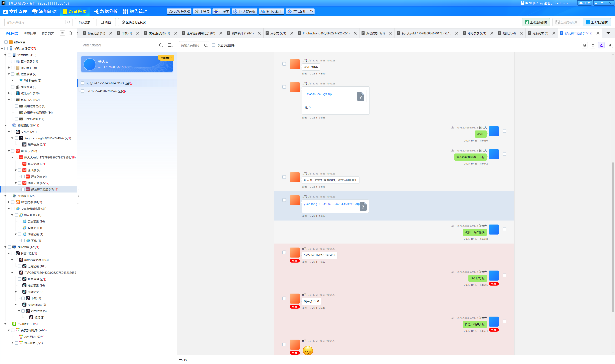Open the 摘录列表 tab

[x=48, y=34]
